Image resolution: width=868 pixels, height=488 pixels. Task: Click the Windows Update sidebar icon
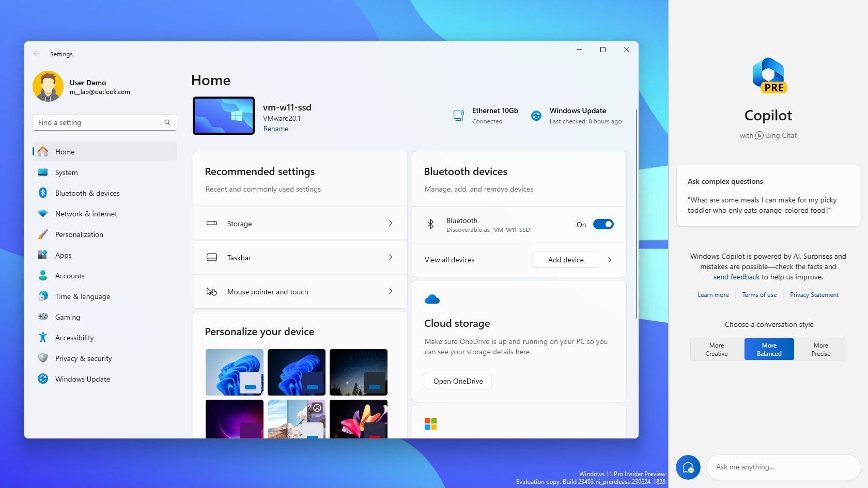point(43,379)
